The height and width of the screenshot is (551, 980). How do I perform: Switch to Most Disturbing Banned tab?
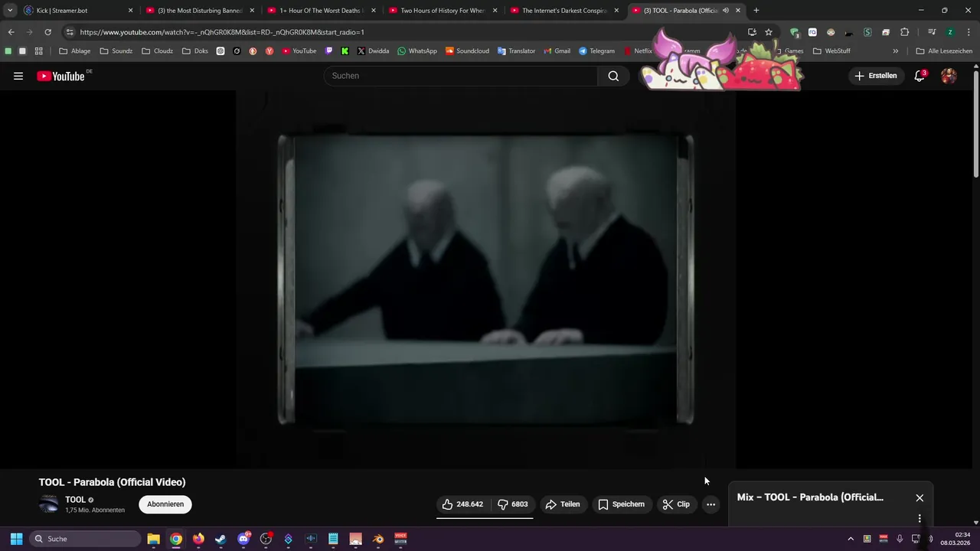point(200,11)
